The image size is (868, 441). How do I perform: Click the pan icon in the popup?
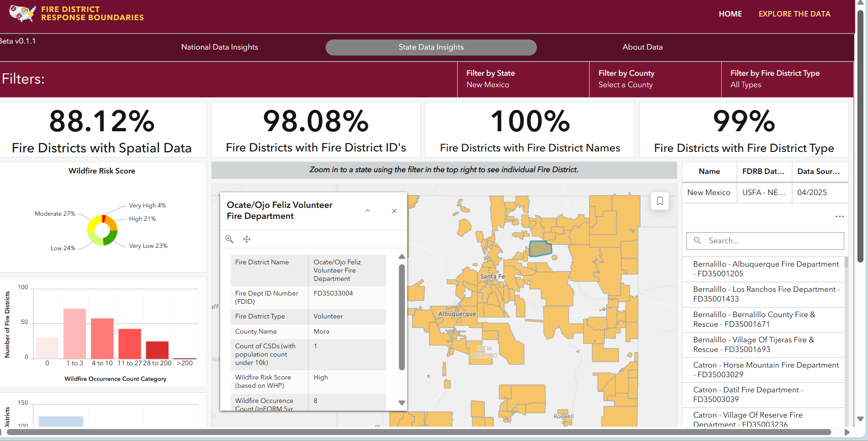[247, 239]
